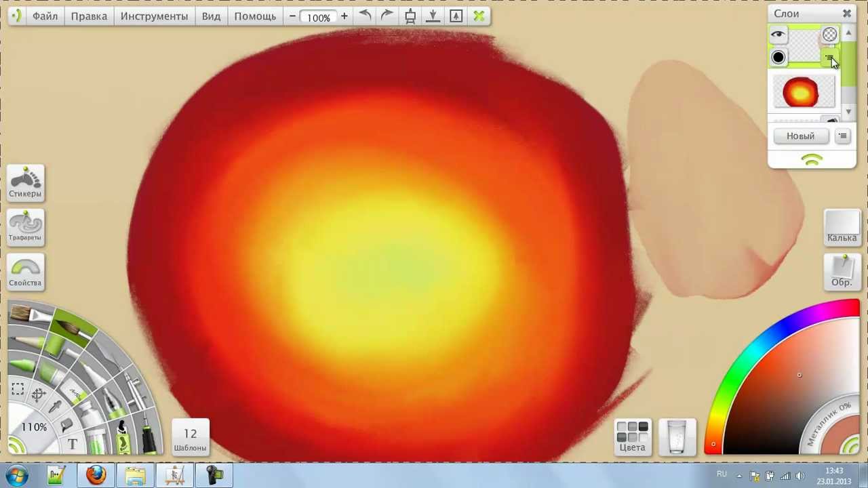Select the Text tool
Screen dimensions: 868x488
click(73, 444)
